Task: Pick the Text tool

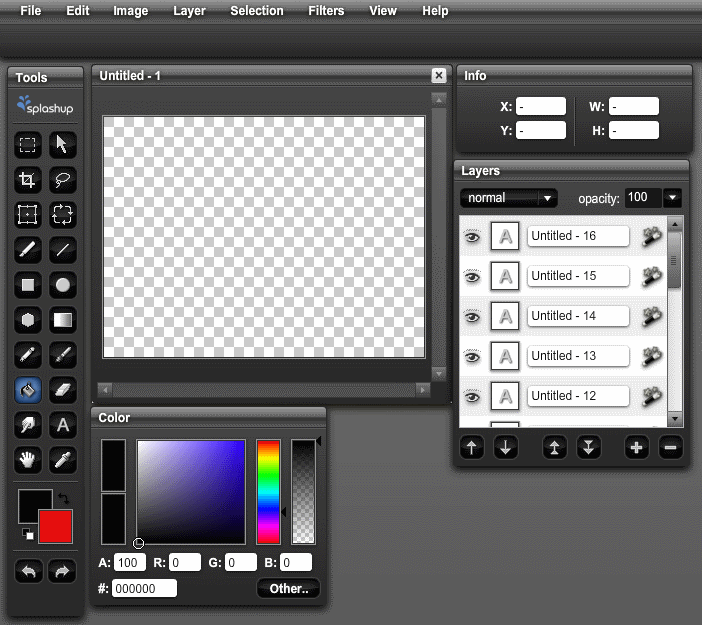Action: point(63,425)
